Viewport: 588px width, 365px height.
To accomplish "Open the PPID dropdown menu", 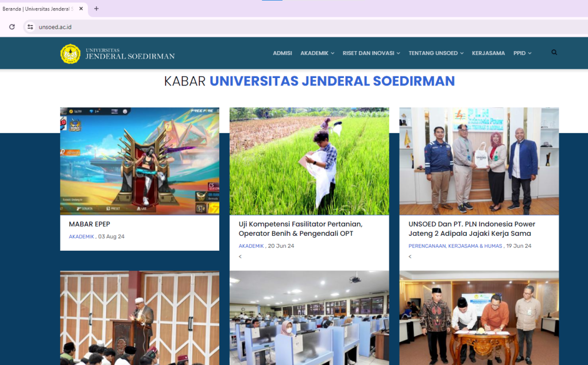I will (x=521, y=53).
